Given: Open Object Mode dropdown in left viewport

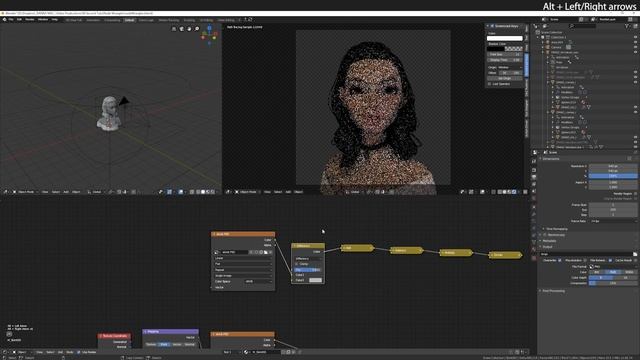Looking at the screenshot, I should 25,192.
